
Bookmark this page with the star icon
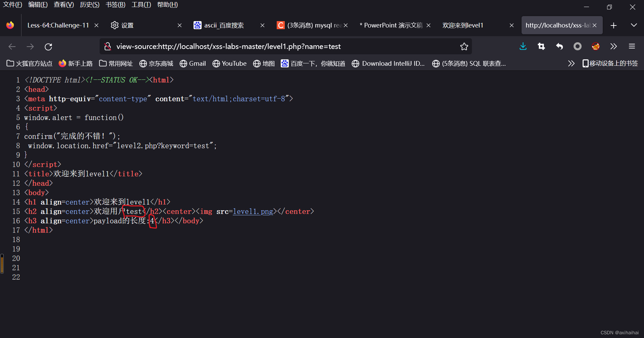pos(464,47)
